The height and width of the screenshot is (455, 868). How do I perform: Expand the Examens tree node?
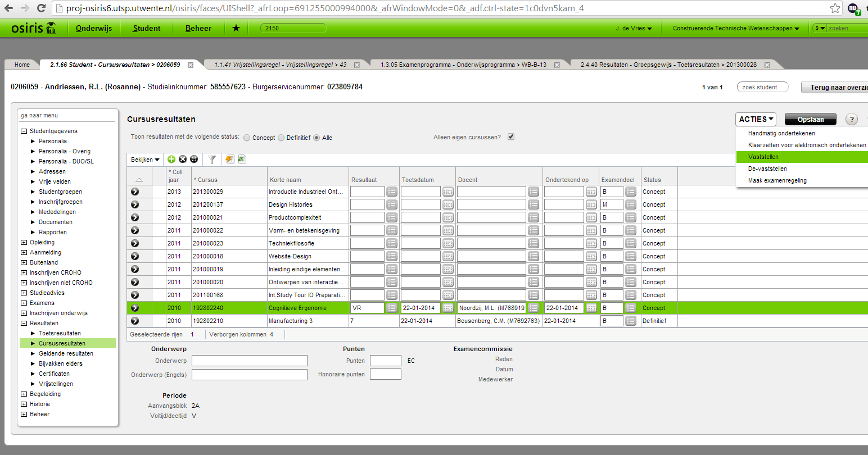click(x=24, y=303)
